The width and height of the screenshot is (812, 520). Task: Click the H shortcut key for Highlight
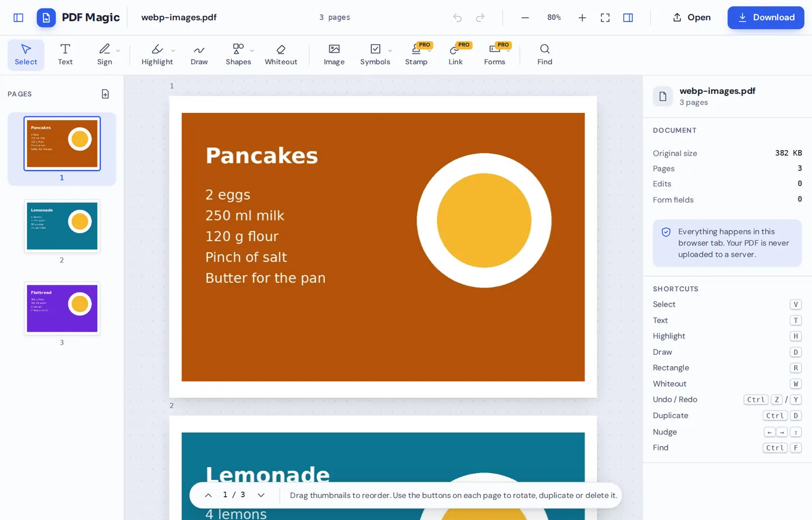coord(796,336)
